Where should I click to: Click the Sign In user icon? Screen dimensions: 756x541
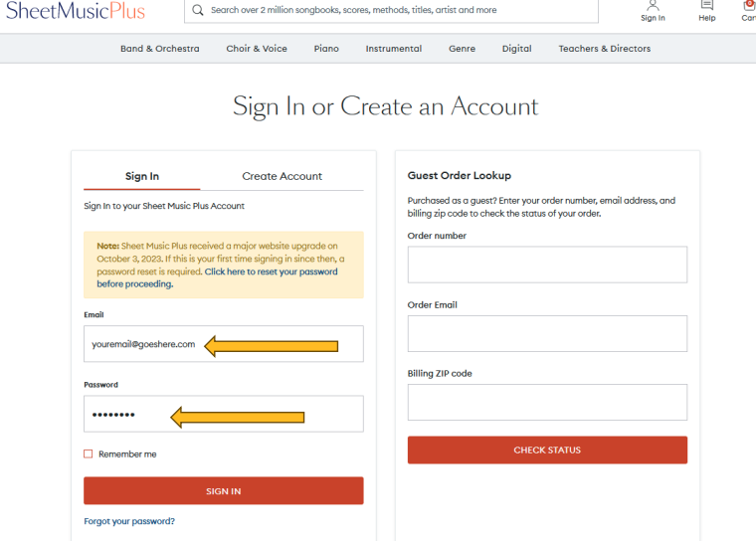tap(653, 6)
